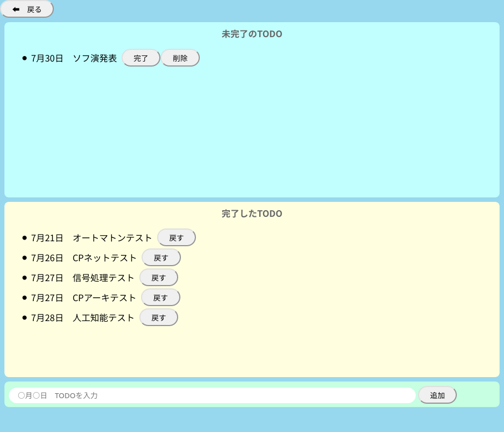Select the 7月27日 信号処理テスト entry text
Screen dimensions: 504x432
[83, 277]
